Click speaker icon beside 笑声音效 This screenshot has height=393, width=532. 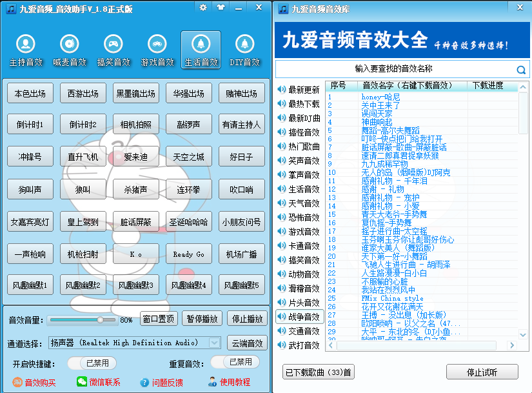click(x=282, y=160)
